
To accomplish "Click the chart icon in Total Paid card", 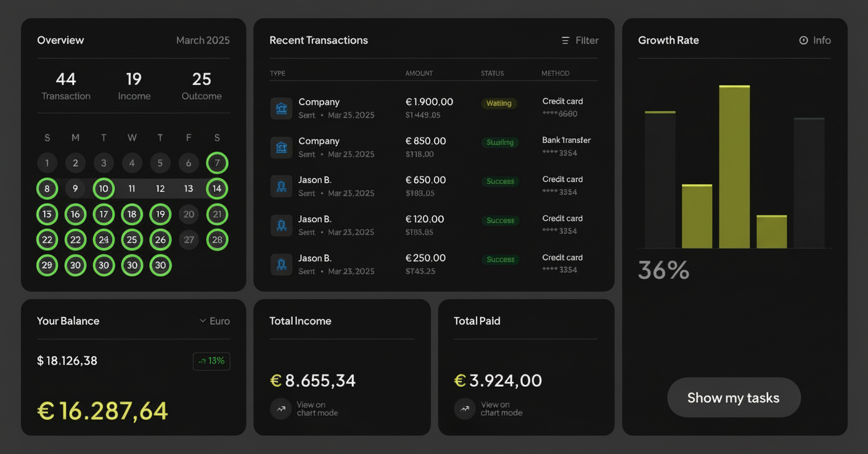I will [465, 408].
